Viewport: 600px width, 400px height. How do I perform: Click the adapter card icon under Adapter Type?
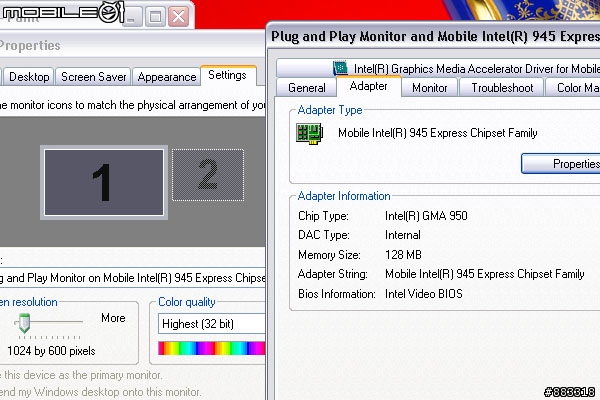click(x=310, y=134)
